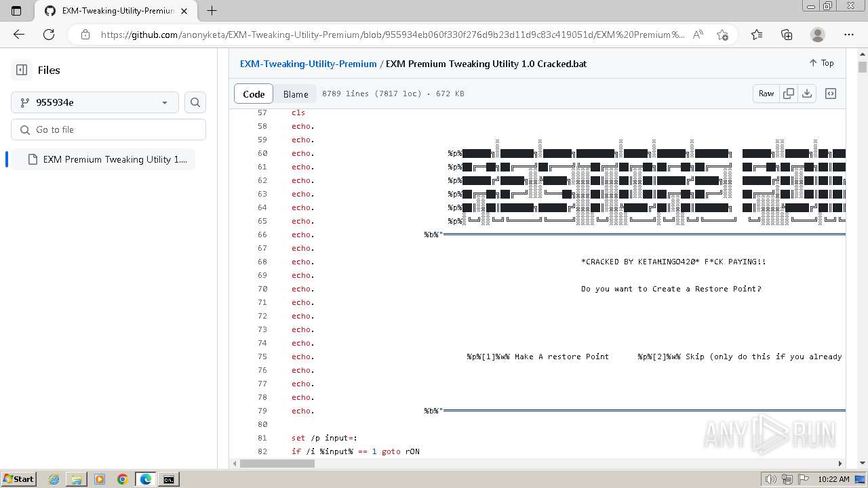Click the horizontal scrollbar thumb
Image resolution: width=868 pixels, height=488 pixels.
(x=277, y=464)
